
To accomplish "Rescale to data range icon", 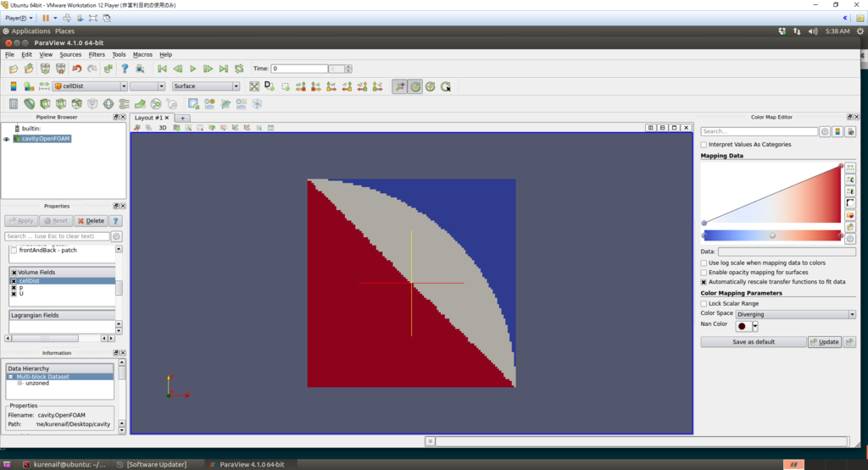I will click(44, 86).
